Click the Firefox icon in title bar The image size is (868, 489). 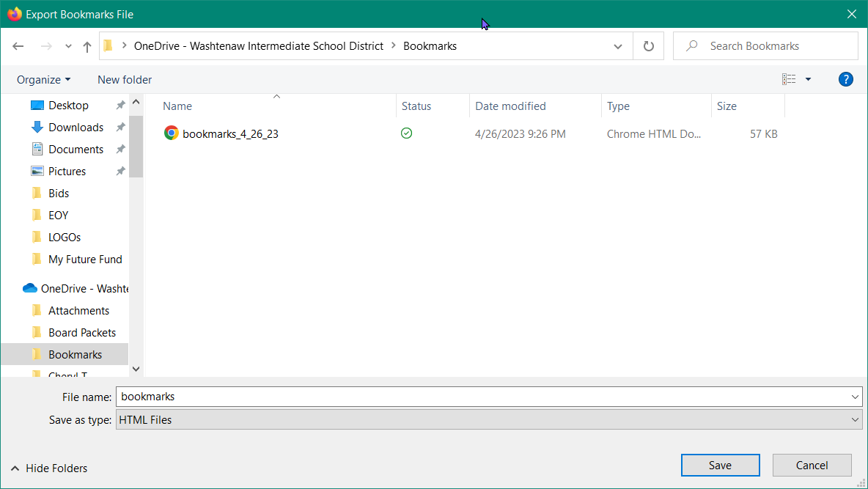[x=15, y=14]
